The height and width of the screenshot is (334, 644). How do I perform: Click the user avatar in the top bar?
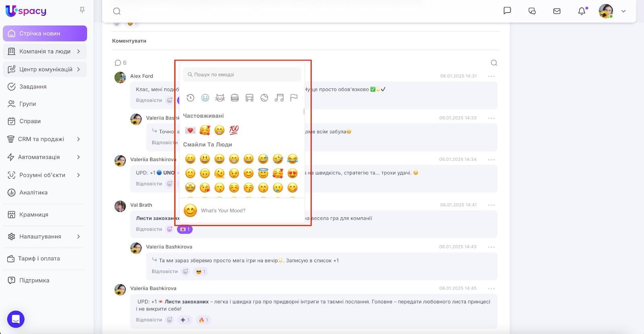pos(606,11)
